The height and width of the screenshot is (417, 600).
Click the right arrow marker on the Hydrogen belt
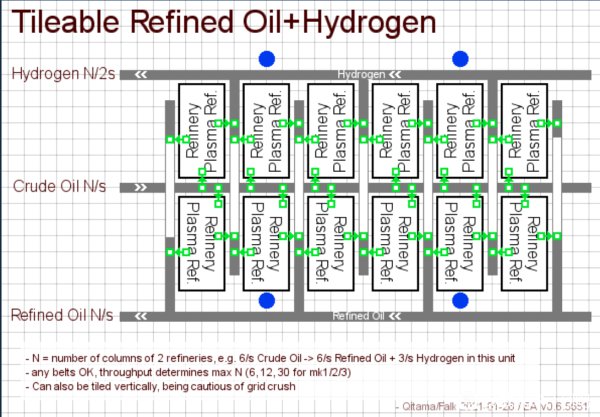[x=400, y=74]
